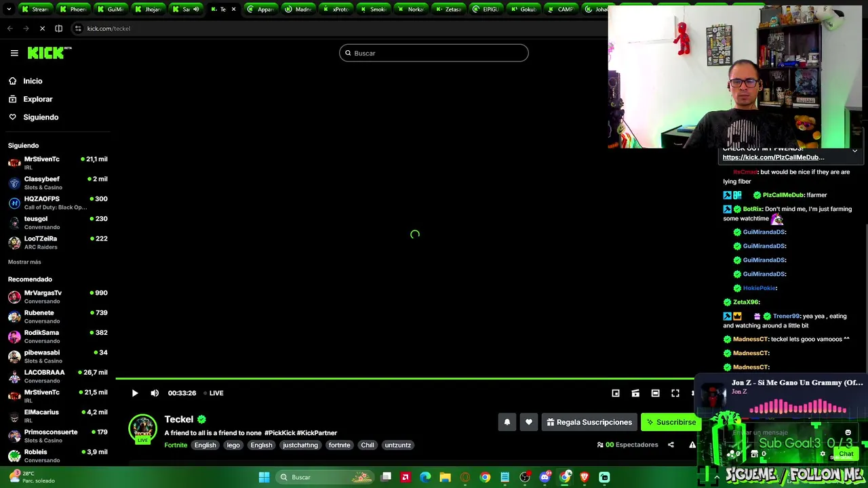Switch to the Phoeni browser tab
868x488 pixels.
click(x=73, y=9)
